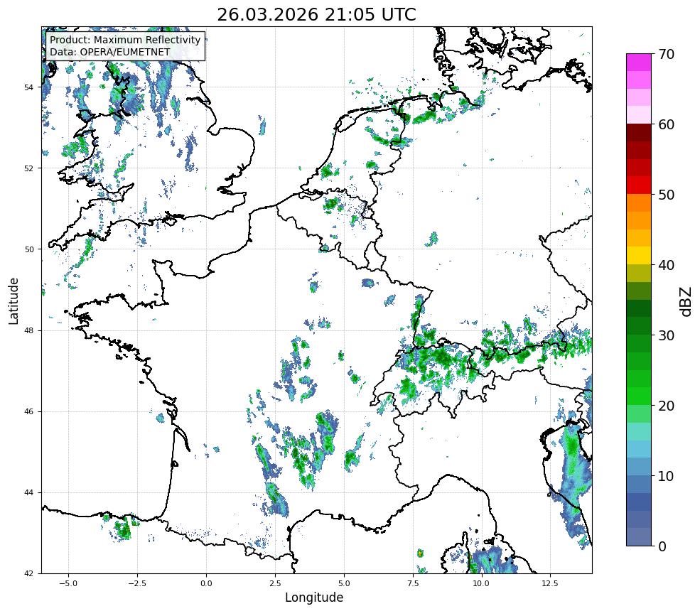The image size is (700, 611).
Task: Click the colorbar tick label 50
Action: tap(666, 195)
